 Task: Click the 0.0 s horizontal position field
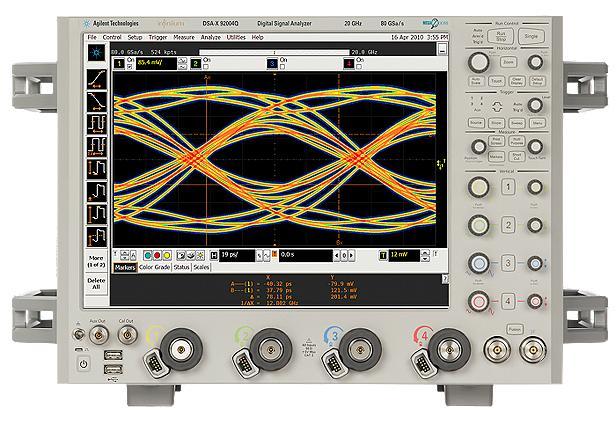coord(306,256)
